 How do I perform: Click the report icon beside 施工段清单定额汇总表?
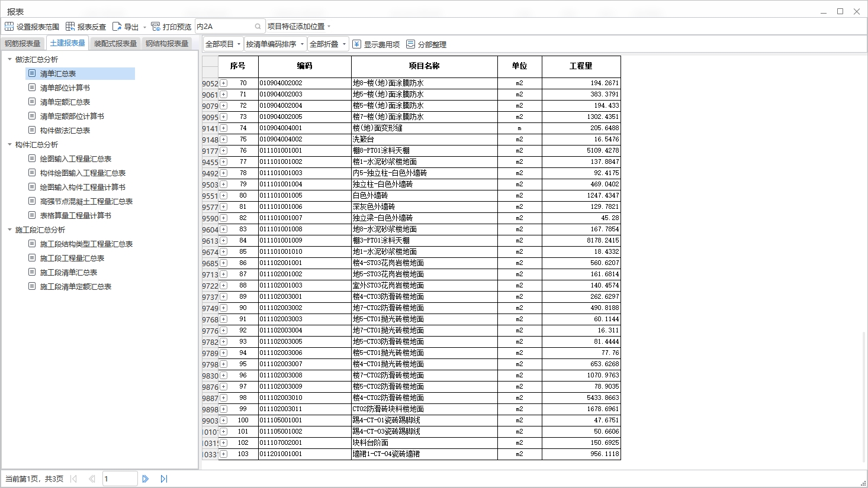click(32, 286)
